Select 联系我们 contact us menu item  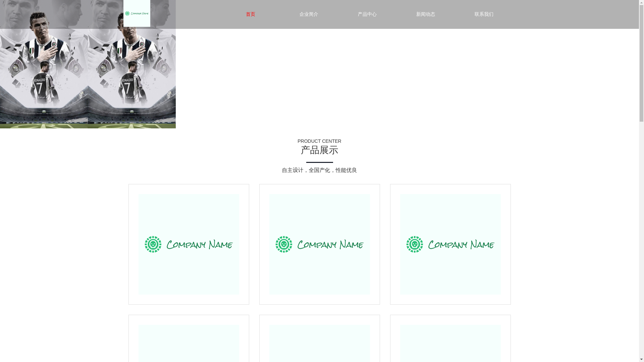click(484, 14)
